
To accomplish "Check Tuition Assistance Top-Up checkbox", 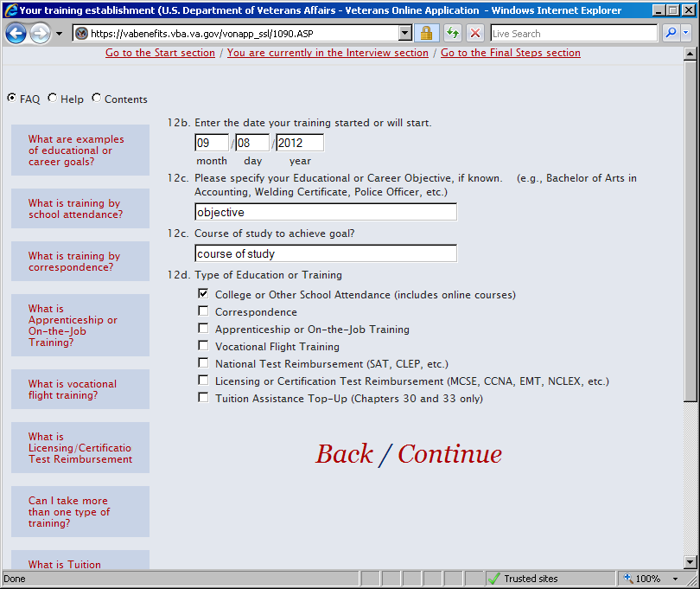I will [203, 397].
